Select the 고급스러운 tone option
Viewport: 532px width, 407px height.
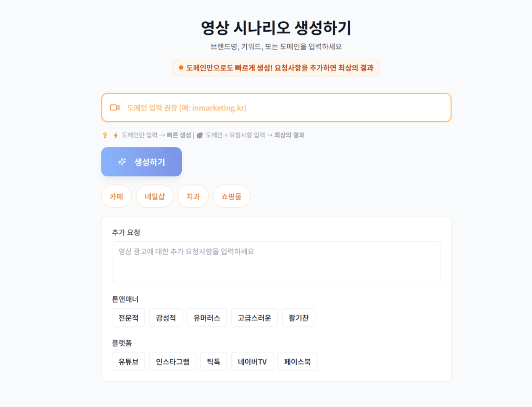click(255, 318)
